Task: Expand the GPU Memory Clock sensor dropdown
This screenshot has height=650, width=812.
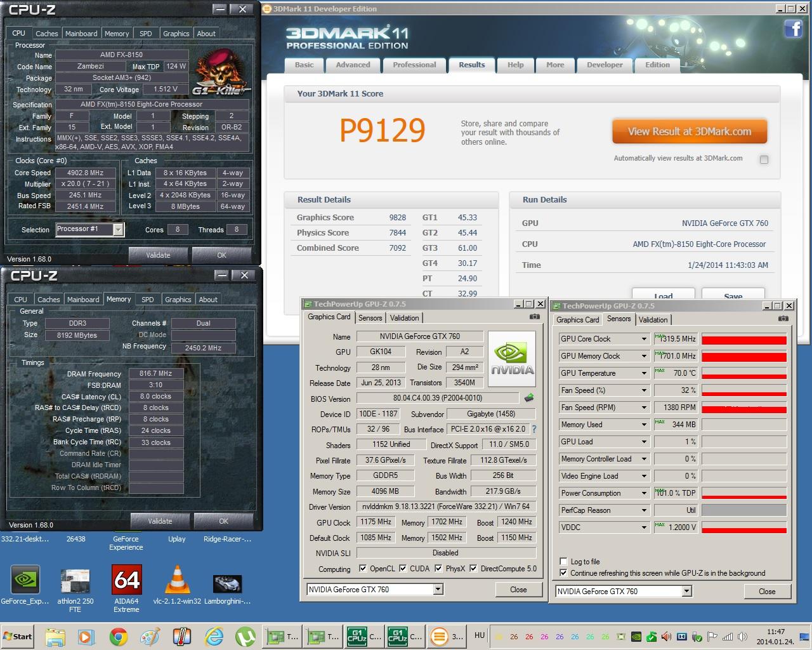Action: pos(645,356)
